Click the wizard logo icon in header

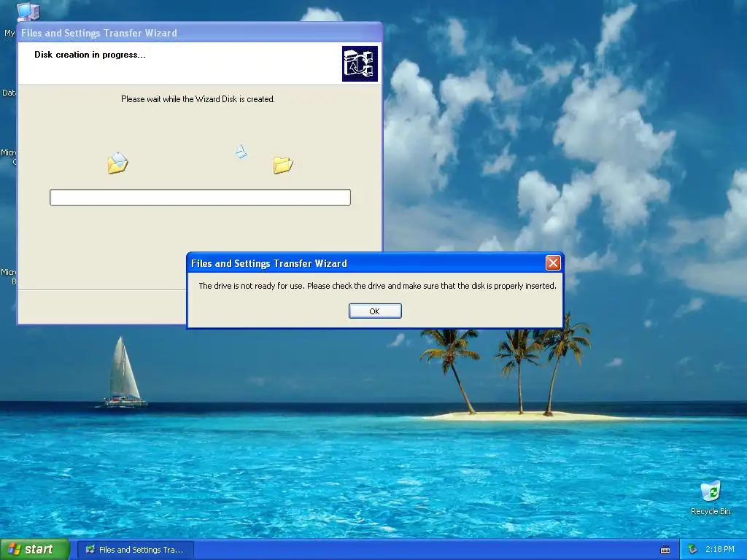tap(360, 64)
